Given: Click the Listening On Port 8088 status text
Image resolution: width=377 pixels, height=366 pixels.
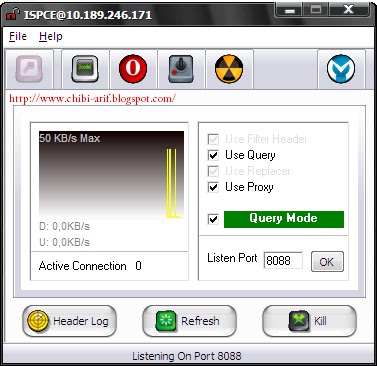Looking at the screenshot, I should click(x=187, y=356).
